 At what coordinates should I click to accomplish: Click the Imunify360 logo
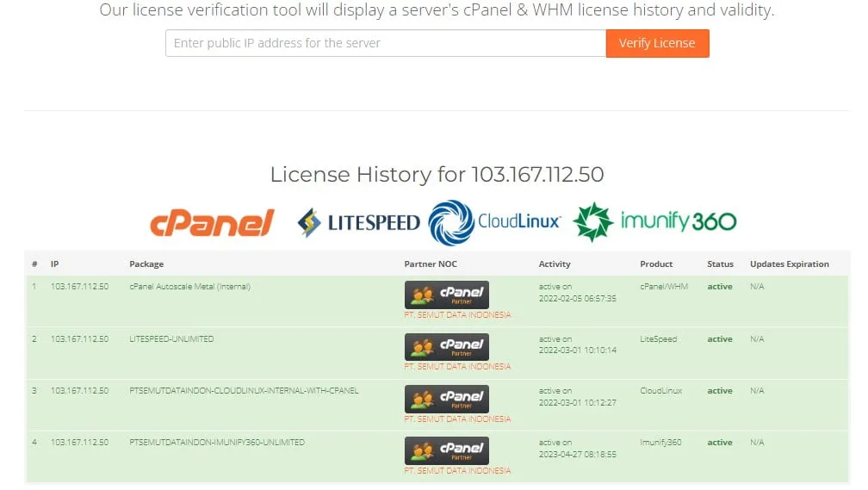click(x=655, y=222)
